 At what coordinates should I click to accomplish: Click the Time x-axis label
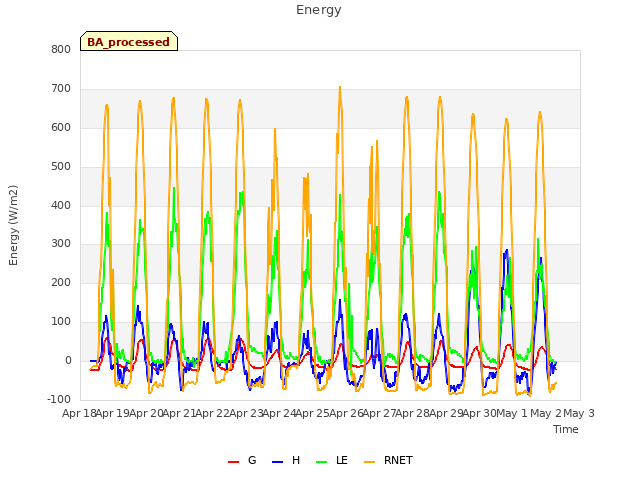pyautogui.click(x=565, y=429)
